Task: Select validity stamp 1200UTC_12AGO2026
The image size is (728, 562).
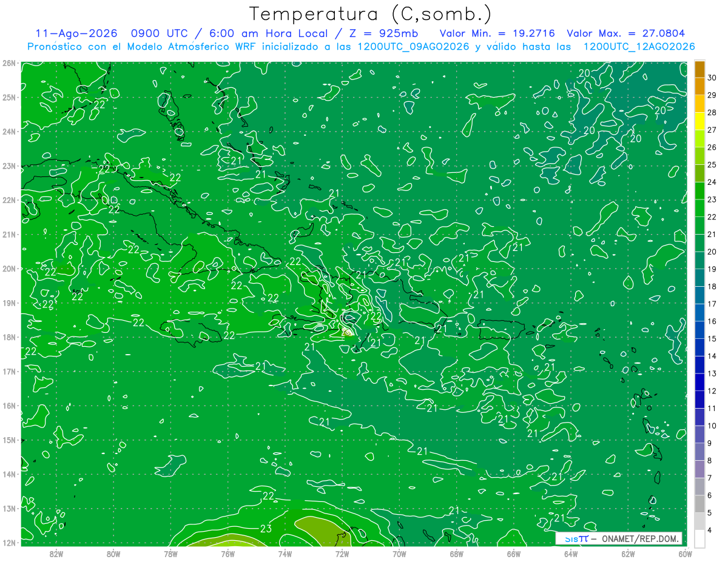Action: click(639, 47)
